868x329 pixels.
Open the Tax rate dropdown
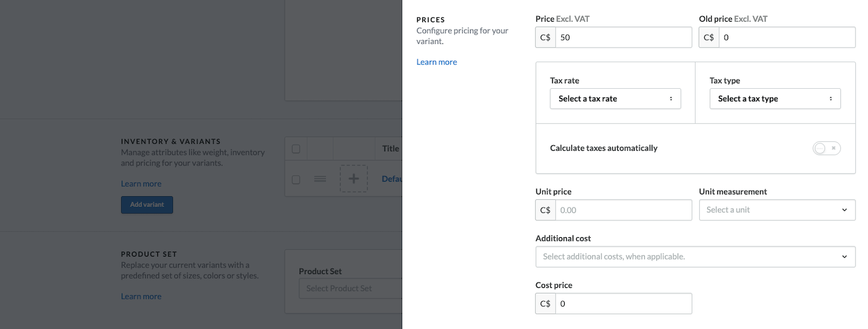point(615,98)
